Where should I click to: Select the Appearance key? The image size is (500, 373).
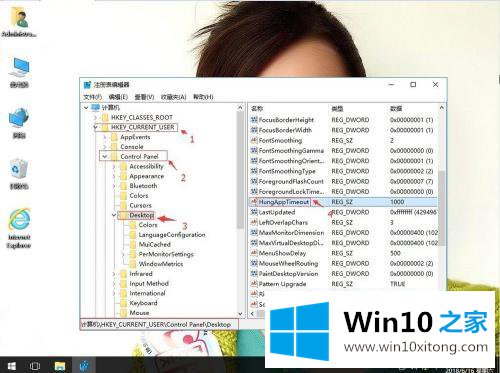(x=147, y=176)
